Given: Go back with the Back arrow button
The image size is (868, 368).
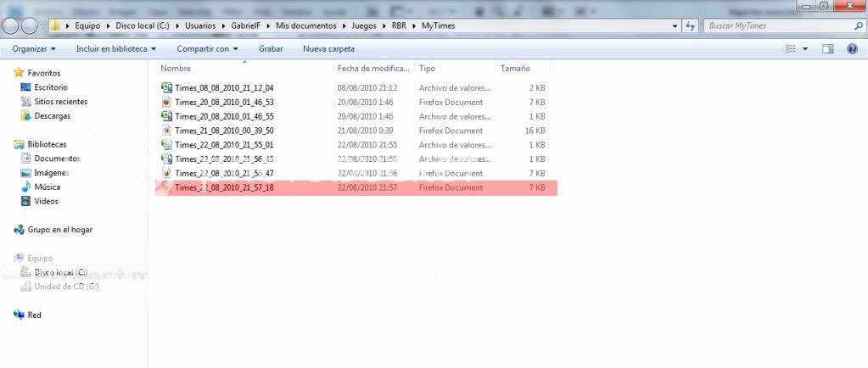Looking at the screenshot, I should [10, 25].
